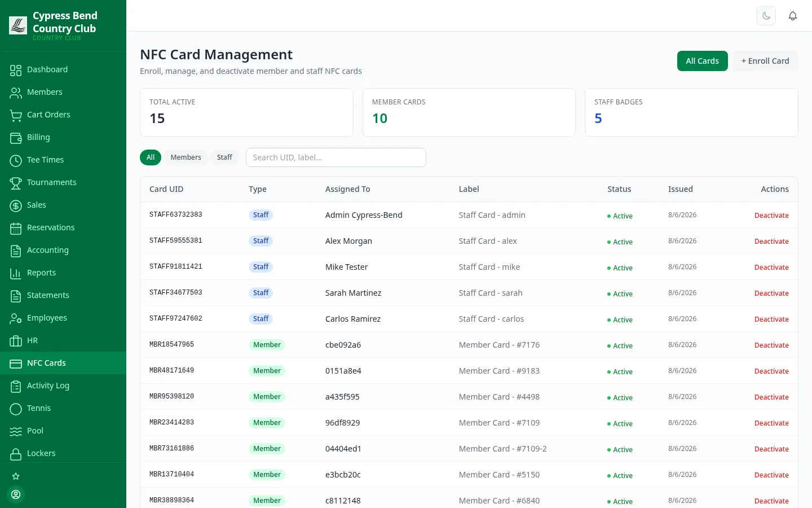The width and height of the screenshot is (812, 508).
Task: Click the Sales dollar icon
Action: click(x=16, y=205)
